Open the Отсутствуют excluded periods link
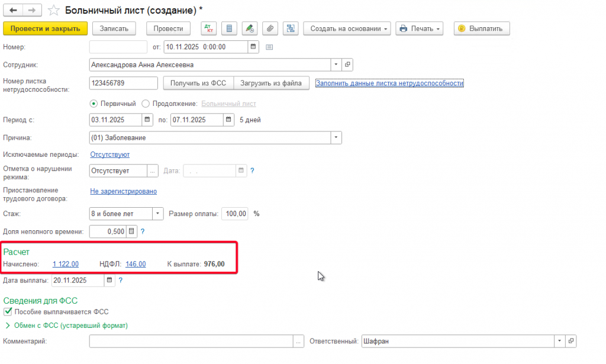The image size is (606, 364). (109, 154)
